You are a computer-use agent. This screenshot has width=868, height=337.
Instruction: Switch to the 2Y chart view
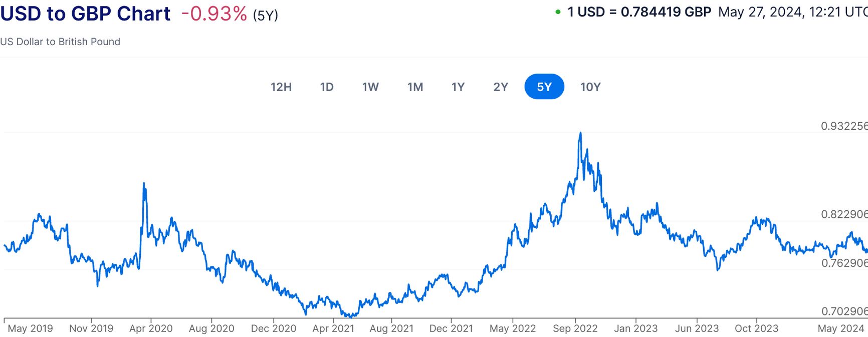[x=501, y=87]
